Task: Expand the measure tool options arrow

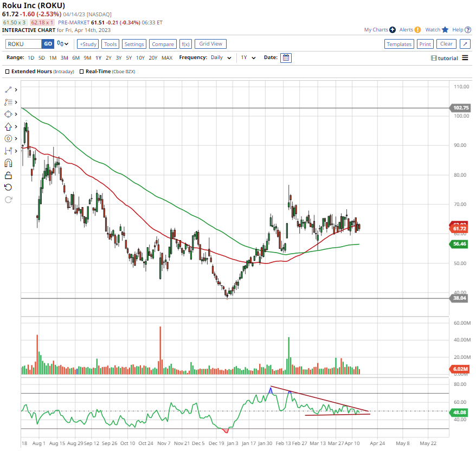Action: (16, 151)
